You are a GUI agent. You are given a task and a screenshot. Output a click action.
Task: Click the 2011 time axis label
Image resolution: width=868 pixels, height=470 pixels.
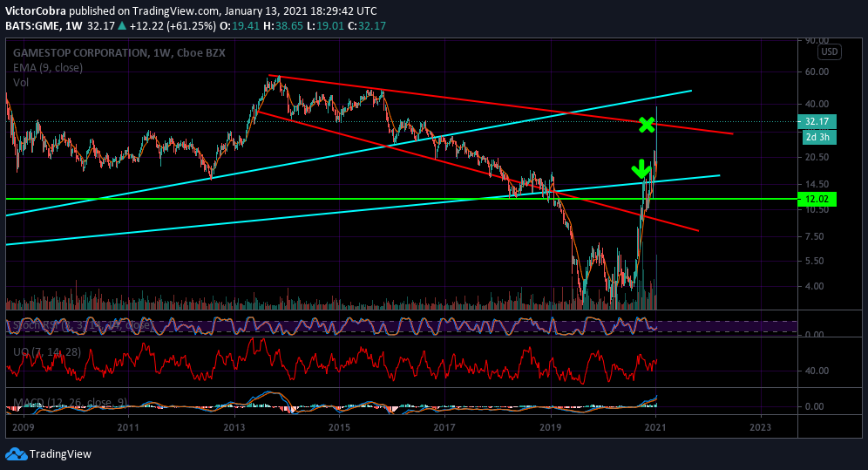pyautogui.click(x=128, y=426)
